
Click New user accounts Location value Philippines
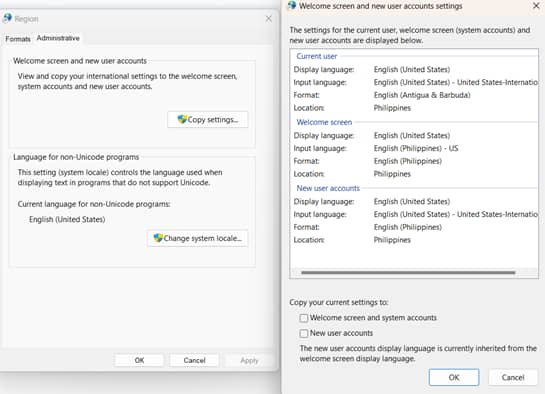pos(392,240)
